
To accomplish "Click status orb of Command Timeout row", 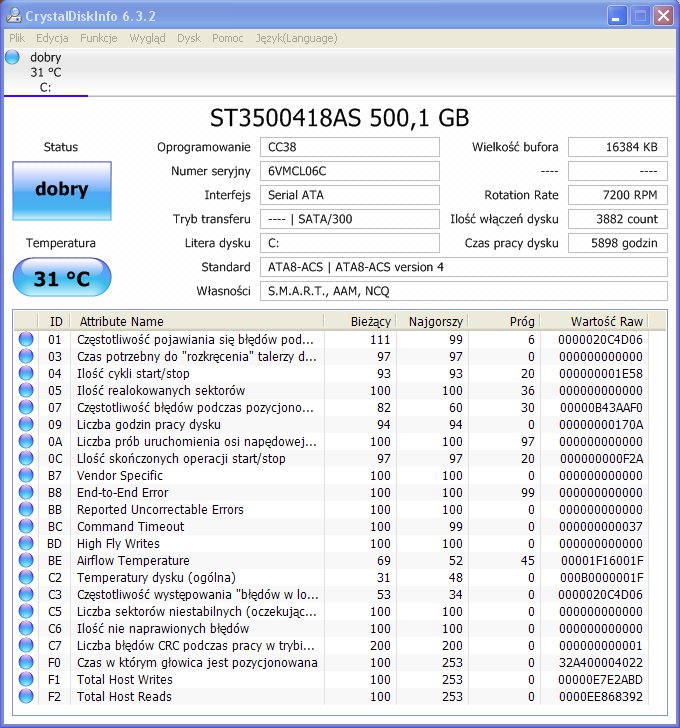I will (26, 526).
